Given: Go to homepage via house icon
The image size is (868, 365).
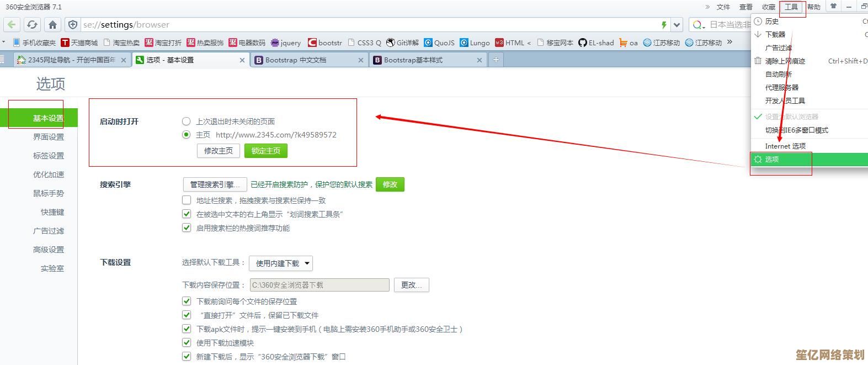Looking at the screenshot, I should tap(52, 25).
